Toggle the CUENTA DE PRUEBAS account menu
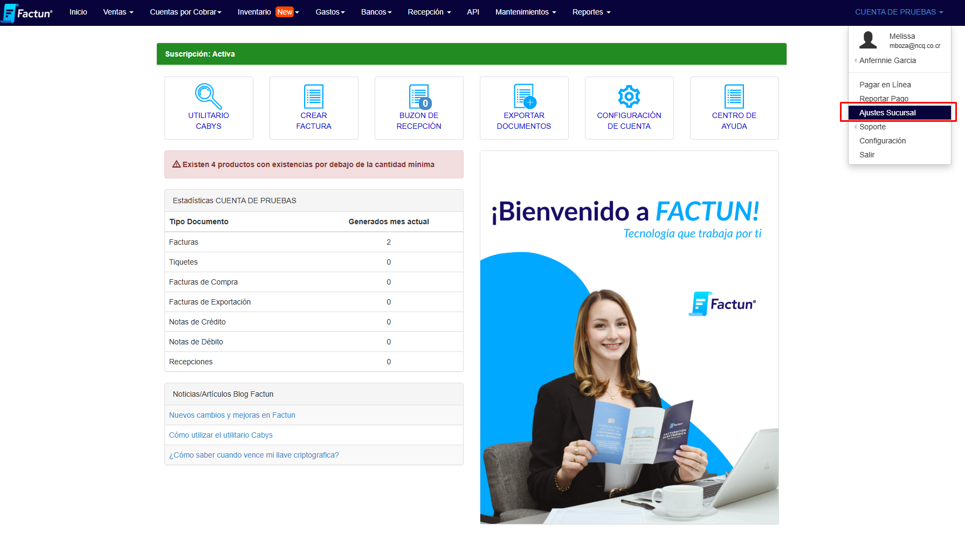965x560 pixels. tap(899, 12)
